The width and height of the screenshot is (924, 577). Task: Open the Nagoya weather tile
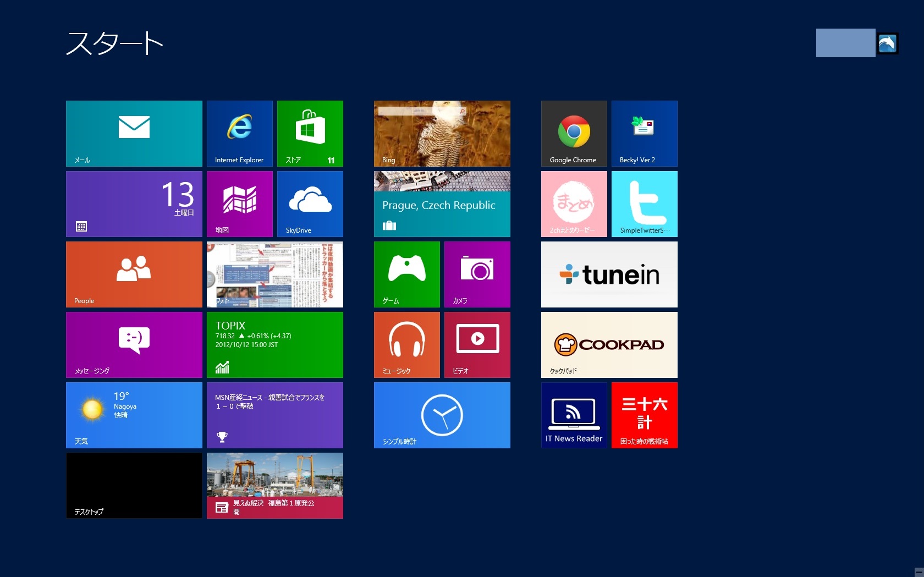tap(134, 415)
